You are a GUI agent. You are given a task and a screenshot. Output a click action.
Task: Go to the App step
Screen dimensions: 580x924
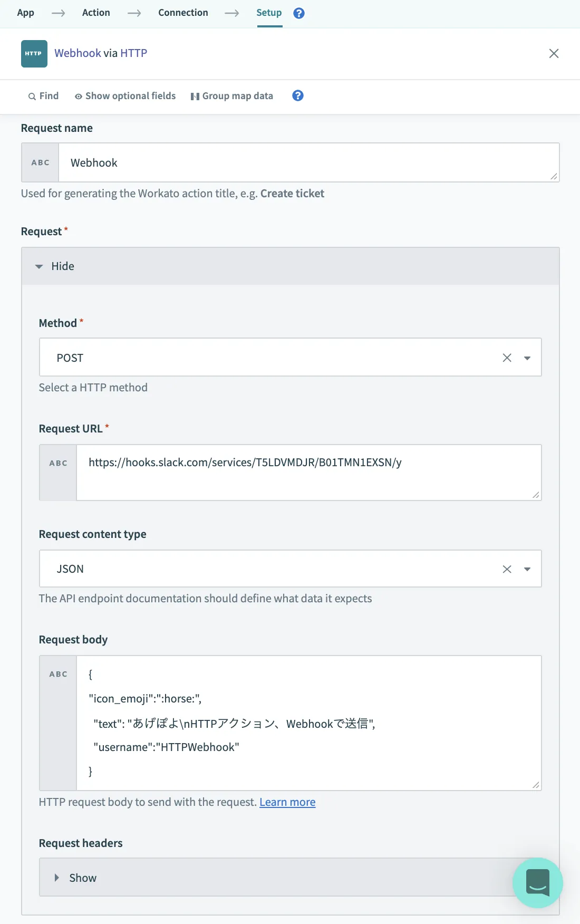click(25, 13)
